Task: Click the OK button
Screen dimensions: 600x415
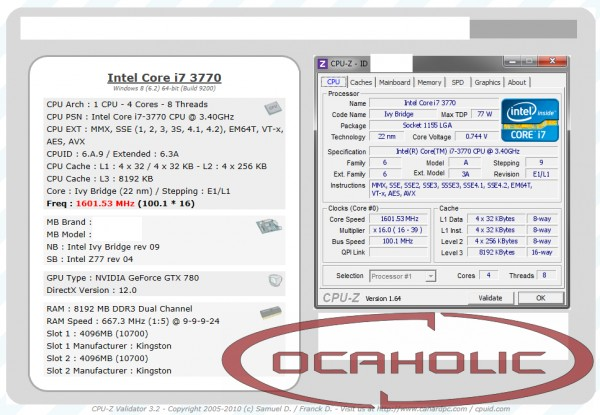Action: 541,298
